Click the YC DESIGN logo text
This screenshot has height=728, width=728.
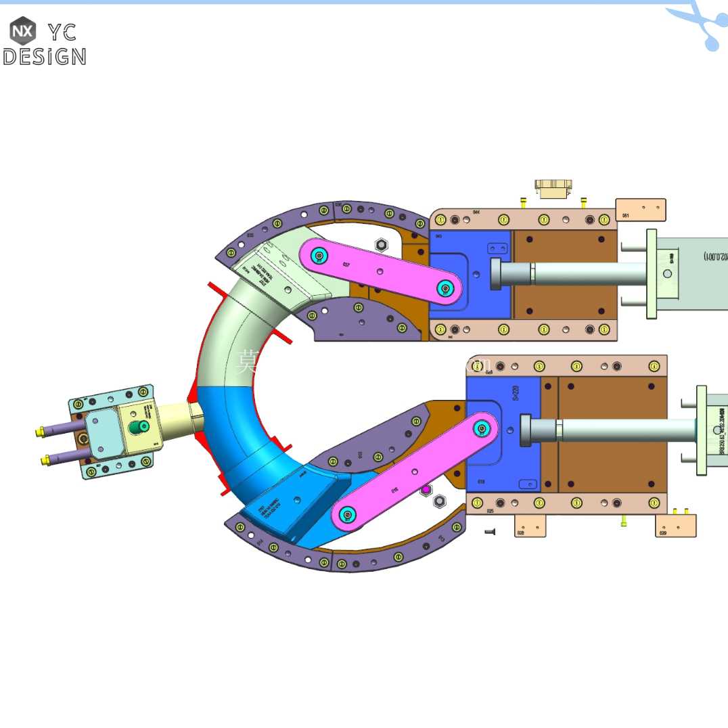(x=45, y=45)
